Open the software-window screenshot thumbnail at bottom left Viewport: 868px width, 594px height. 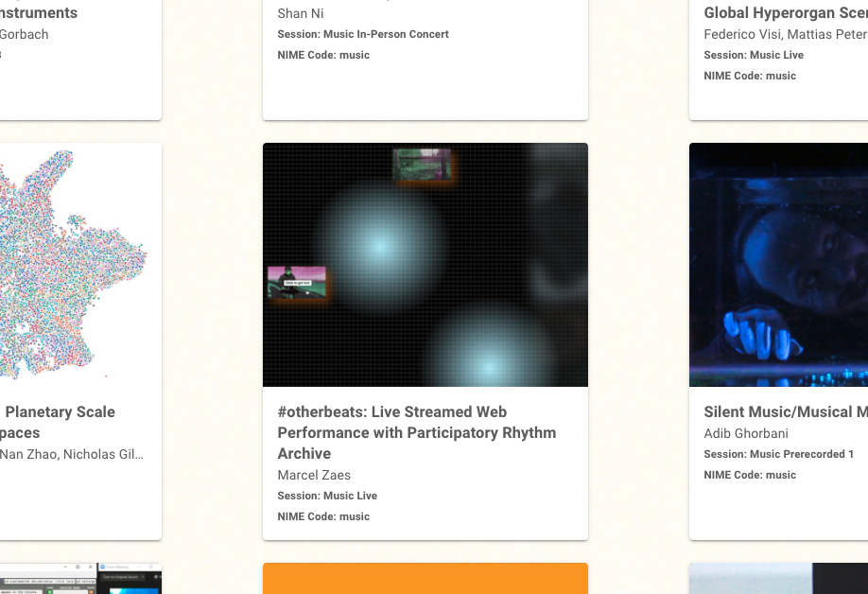tap(80, 579)
